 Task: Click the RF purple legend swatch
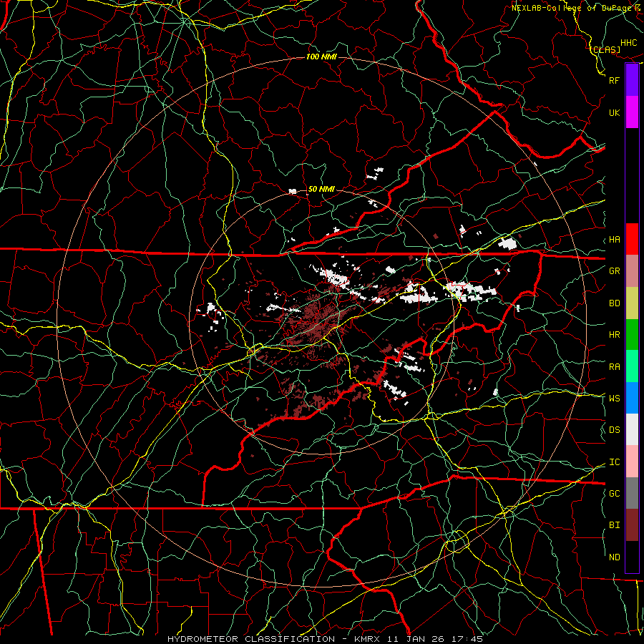632,80
